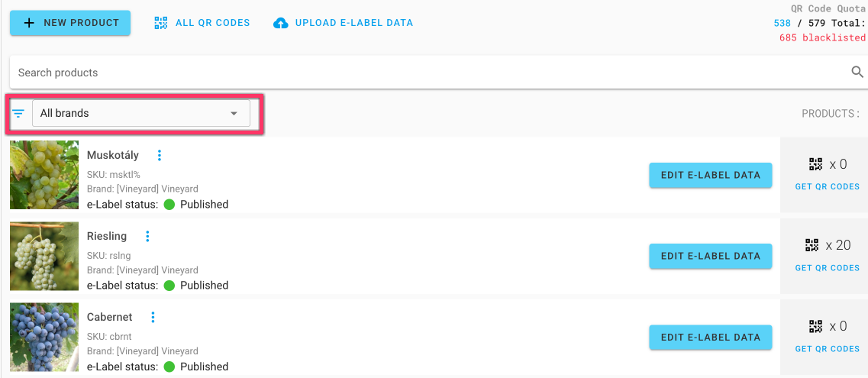
Task: Edit e-label data for Muskotály
Action: [x=711, y=175]
